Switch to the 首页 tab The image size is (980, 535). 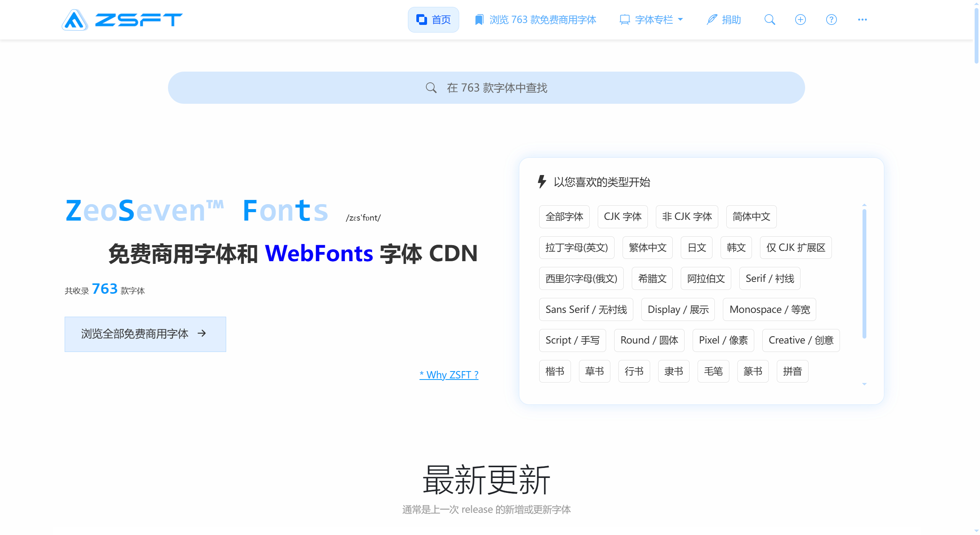(433, 20)
